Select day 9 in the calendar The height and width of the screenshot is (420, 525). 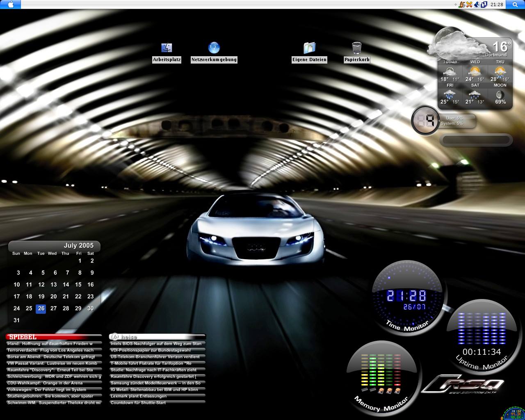[x=92, y=273]
